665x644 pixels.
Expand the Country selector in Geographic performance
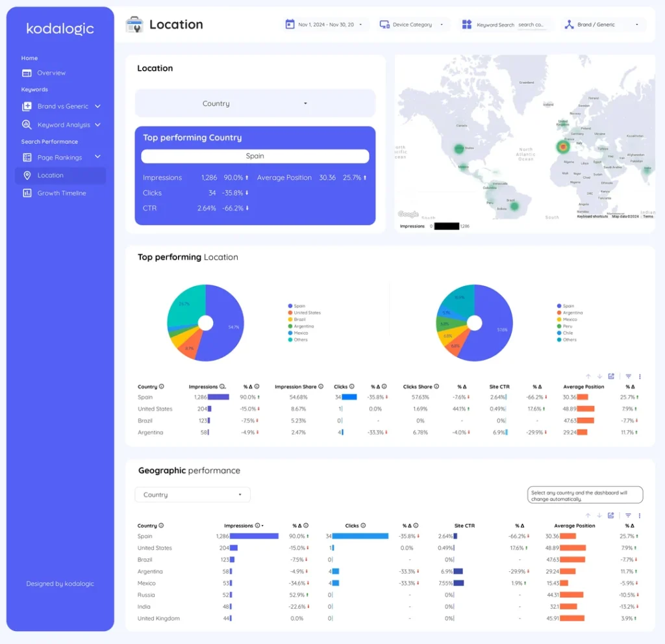click(192, 494)
